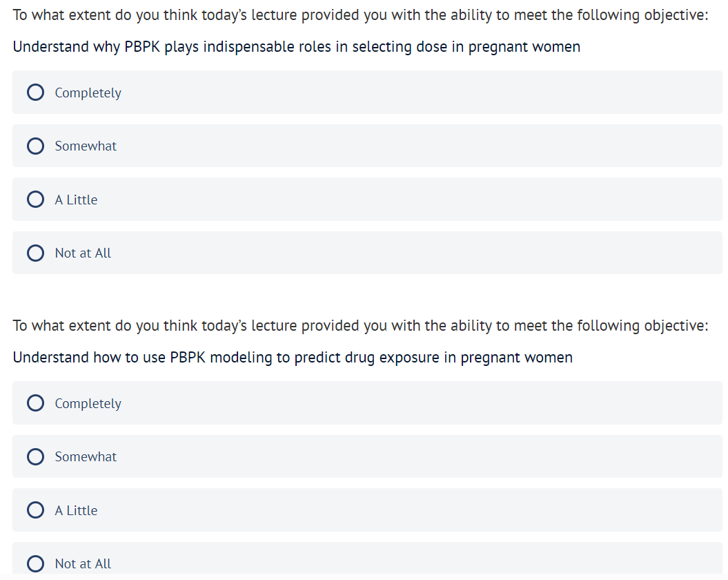Click the objective text about selecting dose in pregnant women

coord(297,47)
